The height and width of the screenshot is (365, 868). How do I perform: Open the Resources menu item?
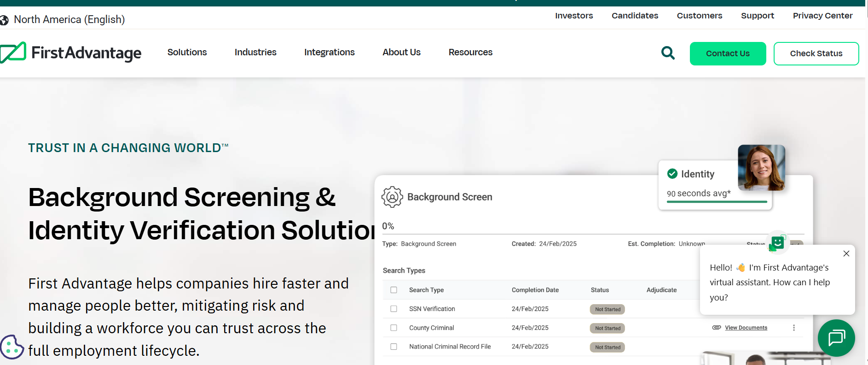[x=470, y=53]
